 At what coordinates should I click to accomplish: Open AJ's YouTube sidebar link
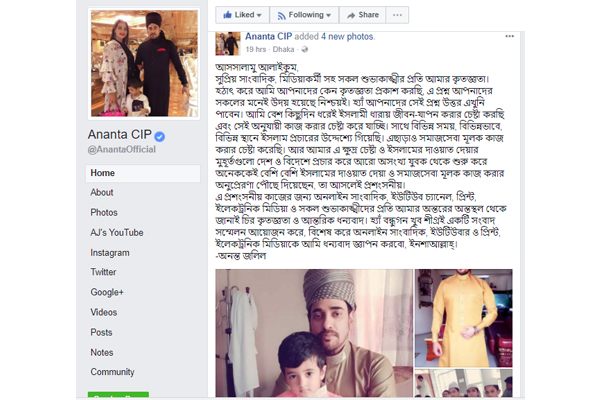pos(117,233)
